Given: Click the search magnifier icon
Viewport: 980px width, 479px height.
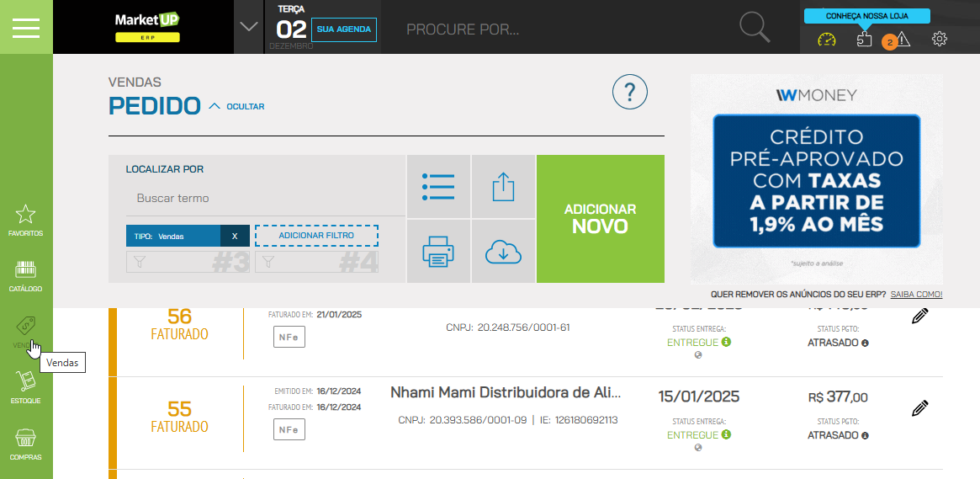Looking at the screenshot, I should (x=755, y=27).
